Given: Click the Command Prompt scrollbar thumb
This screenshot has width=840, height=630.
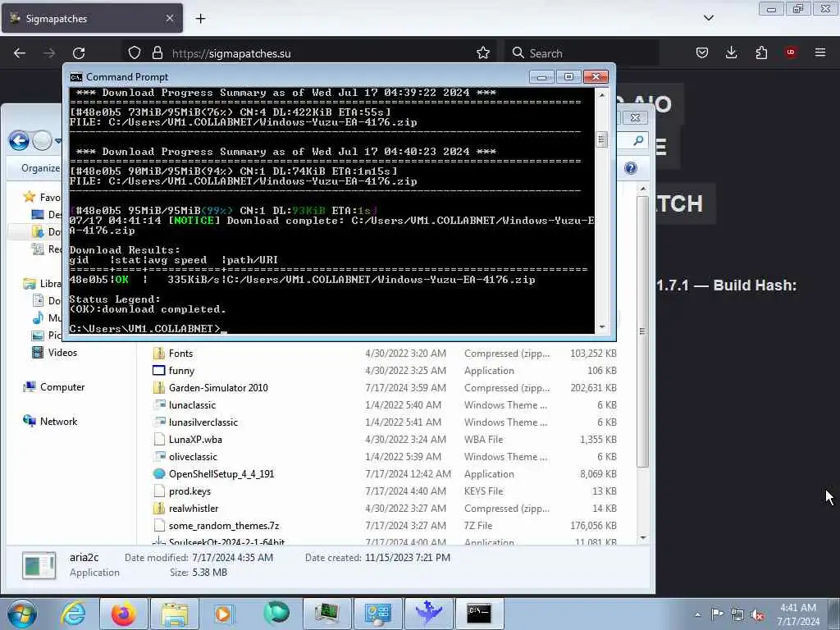Looking at the screenshot, I should tap(601, 139).
